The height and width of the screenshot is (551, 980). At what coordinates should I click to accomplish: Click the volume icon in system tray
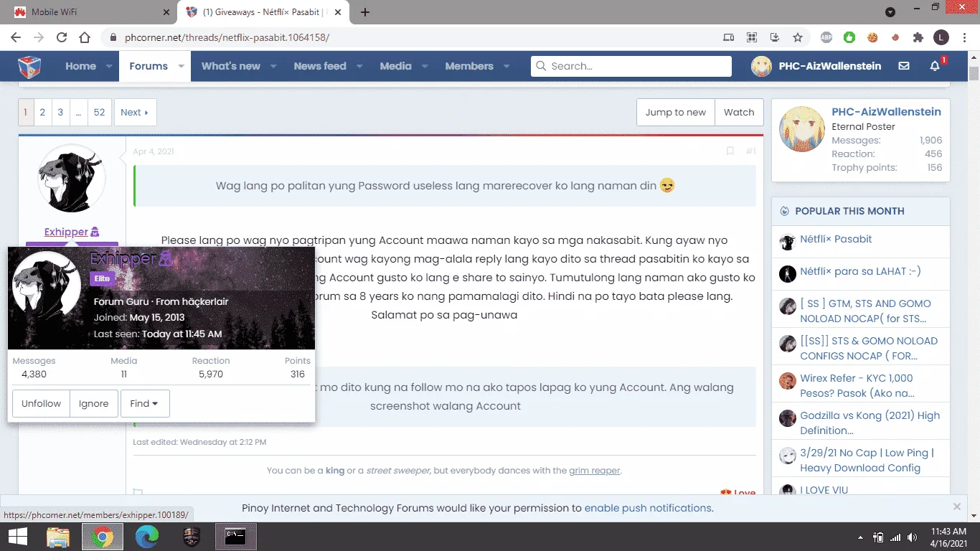pyautogui.click(x=912, y=537)
